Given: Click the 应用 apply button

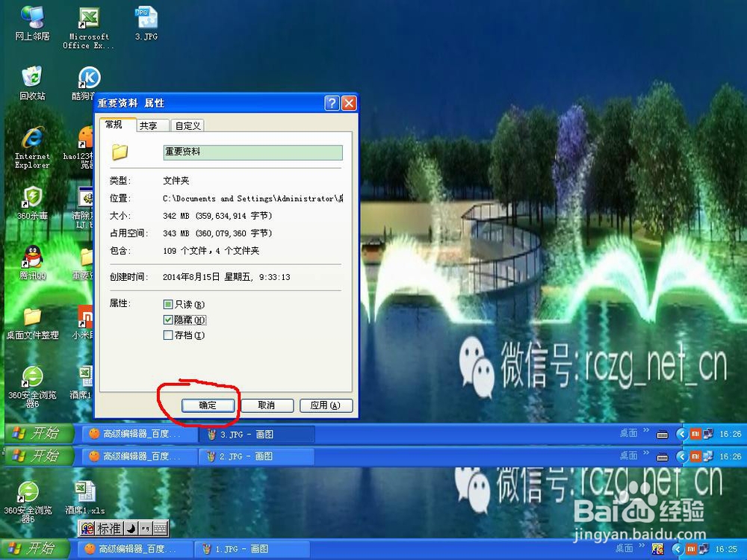Looking at the screenshot, I should coord(326,405).
